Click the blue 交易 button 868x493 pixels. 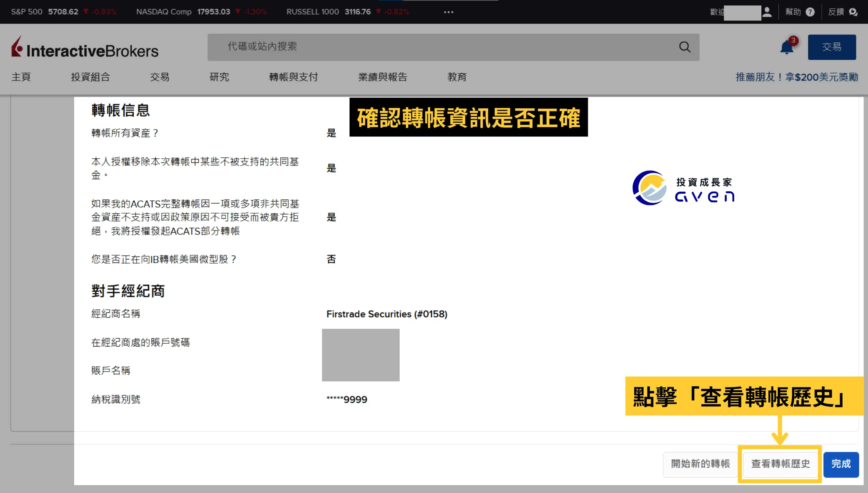[x=832, y=47]
